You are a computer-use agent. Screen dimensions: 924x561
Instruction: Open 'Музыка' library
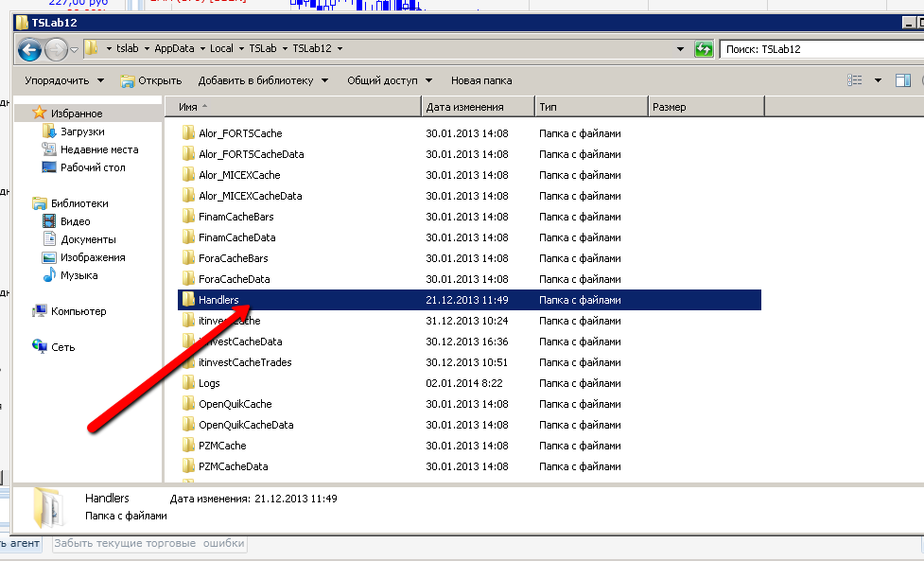tap(78, 275)
